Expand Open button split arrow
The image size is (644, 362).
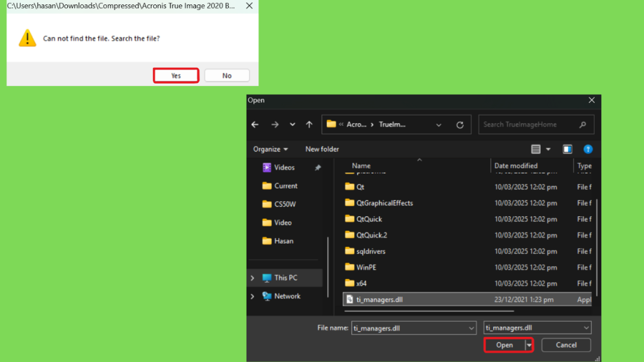tap(529, 345)
